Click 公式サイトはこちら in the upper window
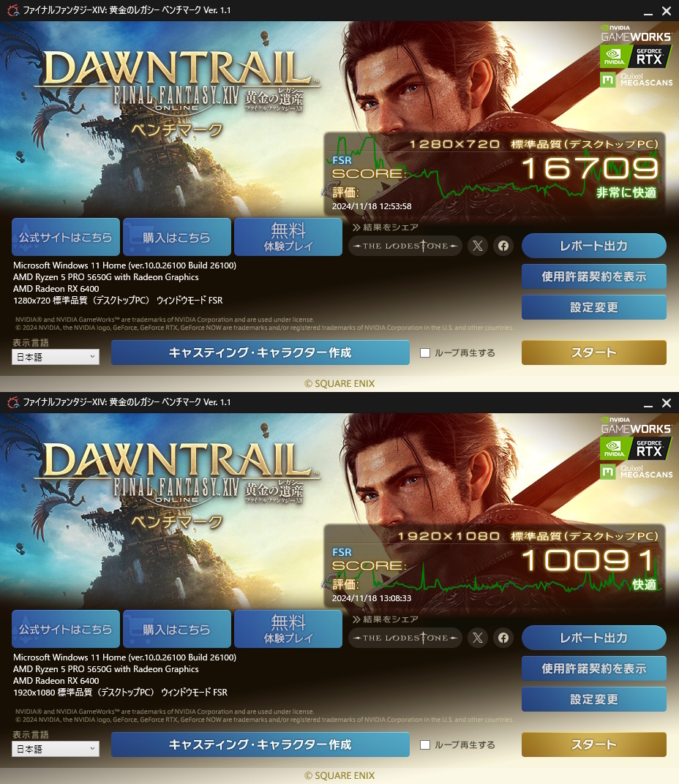Screen dimensions: 679x784 tap(66, 237)
